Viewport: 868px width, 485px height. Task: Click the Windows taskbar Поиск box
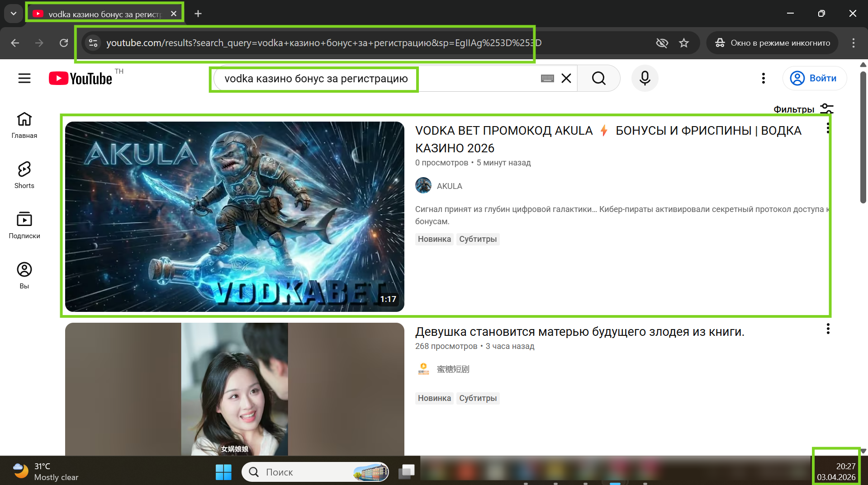pos(315,472)
